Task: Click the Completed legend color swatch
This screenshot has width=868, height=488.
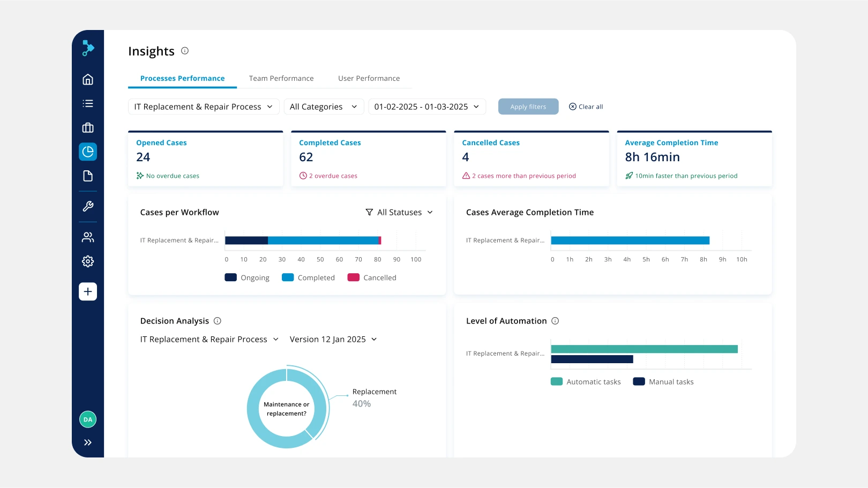Action: click(288, 277)
